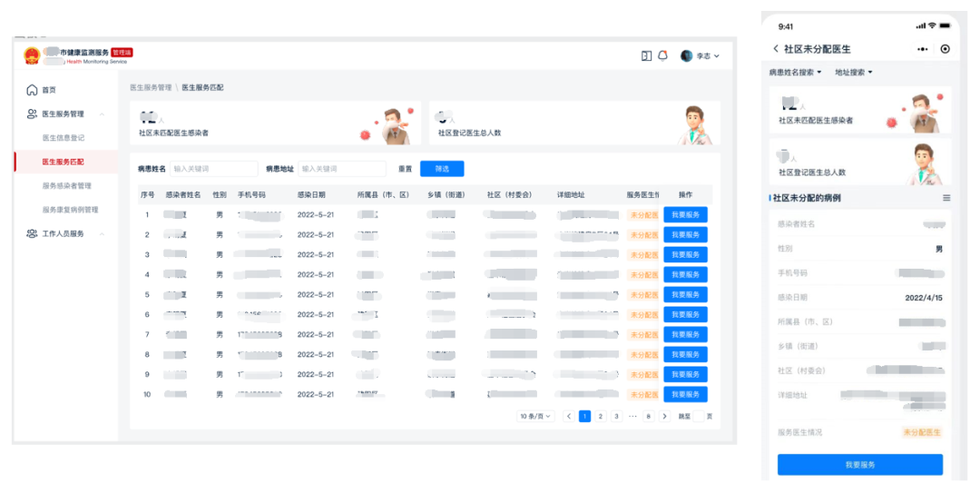Expand the 病患姓名搜索 dropdown on mobile
The image size is (980, 493).
(x=795, y=73)
